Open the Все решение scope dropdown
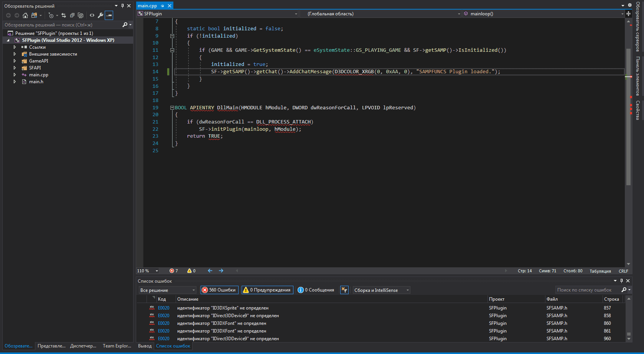 click(167, 290)
